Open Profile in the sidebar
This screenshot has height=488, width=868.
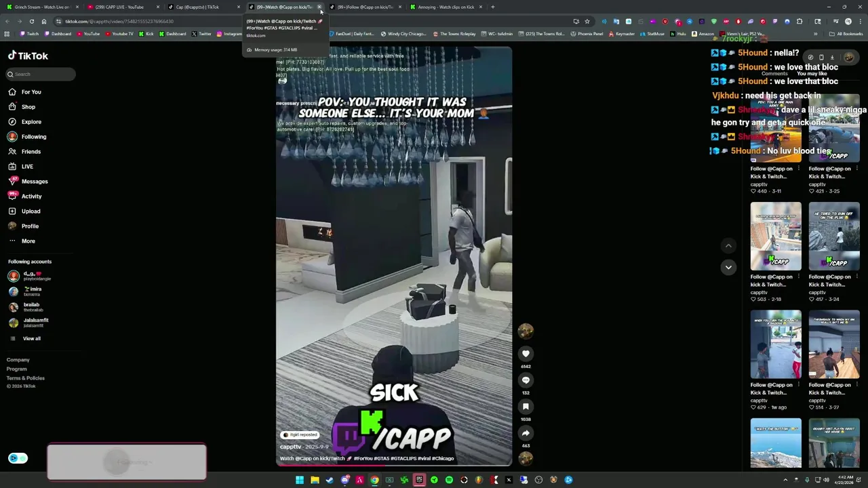coord(24,226)
